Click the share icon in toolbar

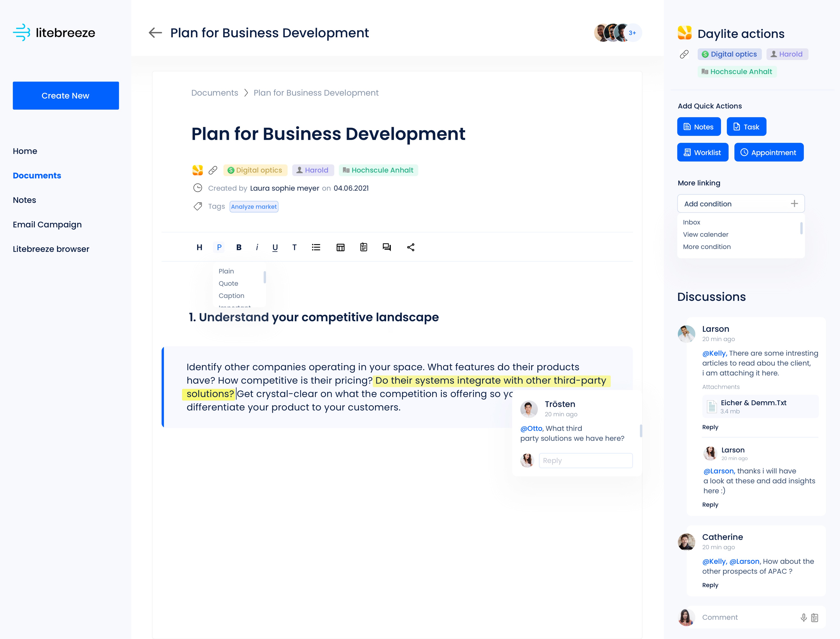point(411,247)
